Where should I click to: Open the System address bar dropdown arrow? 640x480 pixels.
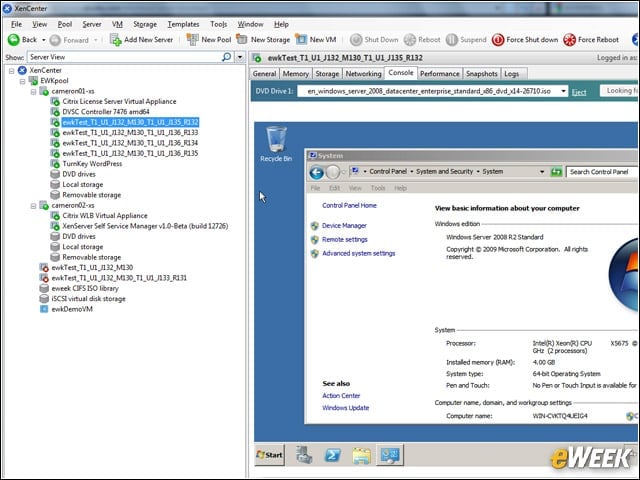tap(542, 172)
